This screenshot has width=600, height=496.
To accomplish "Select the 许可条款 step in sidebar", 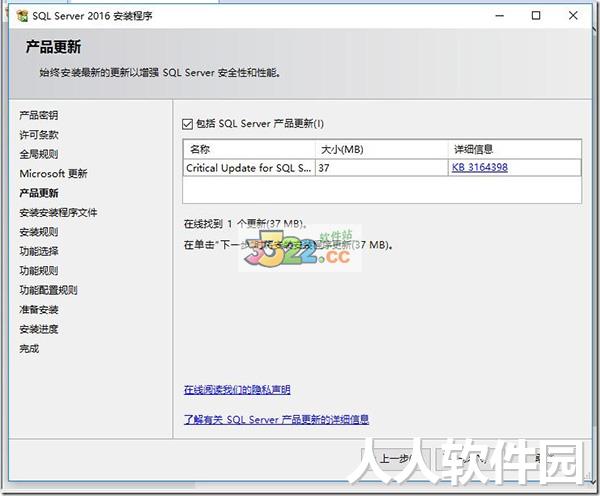I will (39, 135).
